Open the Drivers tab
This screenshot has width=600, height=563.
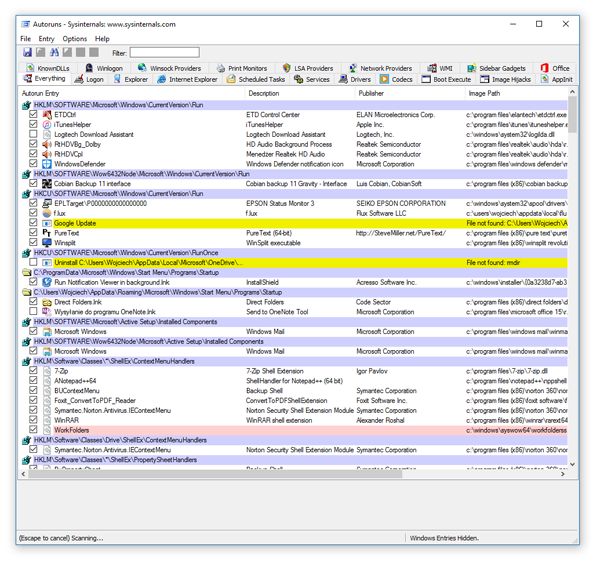(355, 79)
